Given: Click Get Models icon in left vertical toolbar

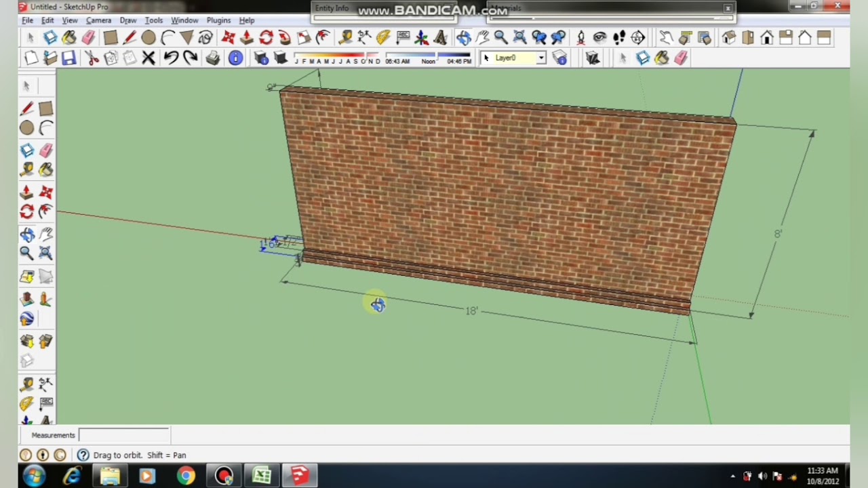Looking at the screenshot, I should 26,342.
